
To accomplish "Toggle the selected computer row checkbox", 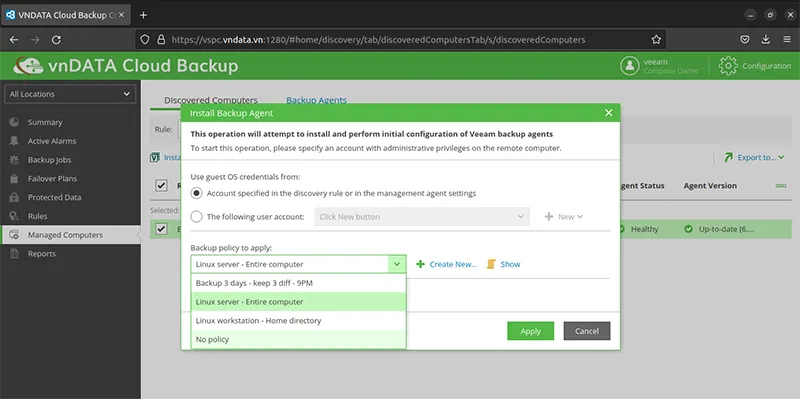I will (161, 229).
